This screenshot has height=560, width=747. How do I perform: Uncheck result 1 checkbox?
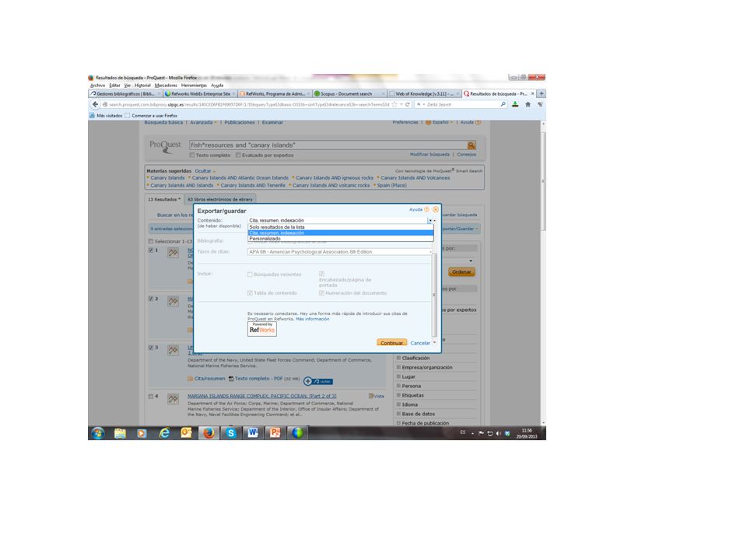(151, 250)
